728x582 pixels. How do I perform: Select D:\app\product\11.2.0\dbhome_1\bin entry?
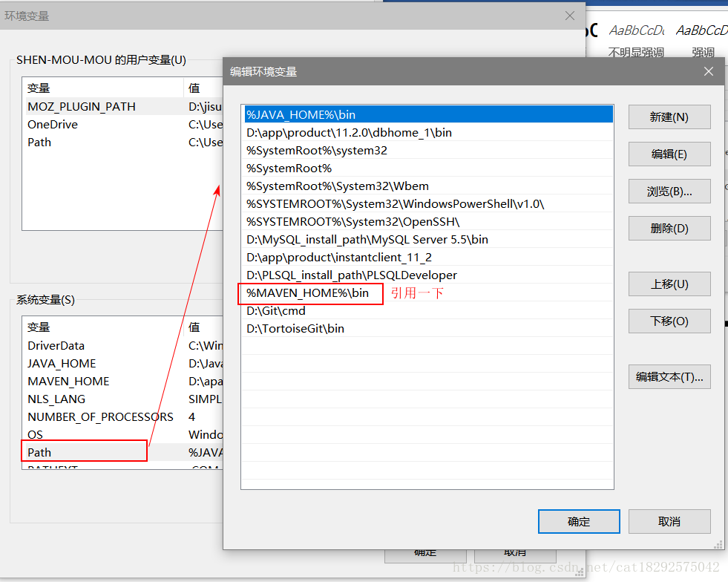pos(427,132)
